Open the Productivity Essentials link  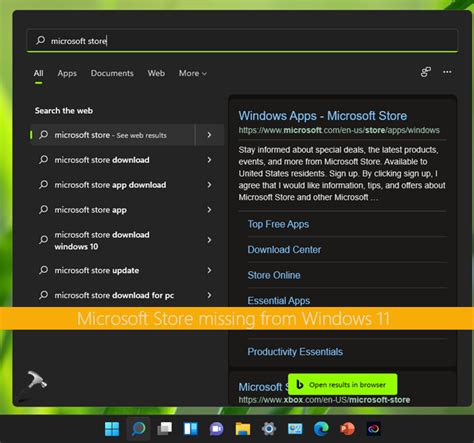[x=295, y=351]
